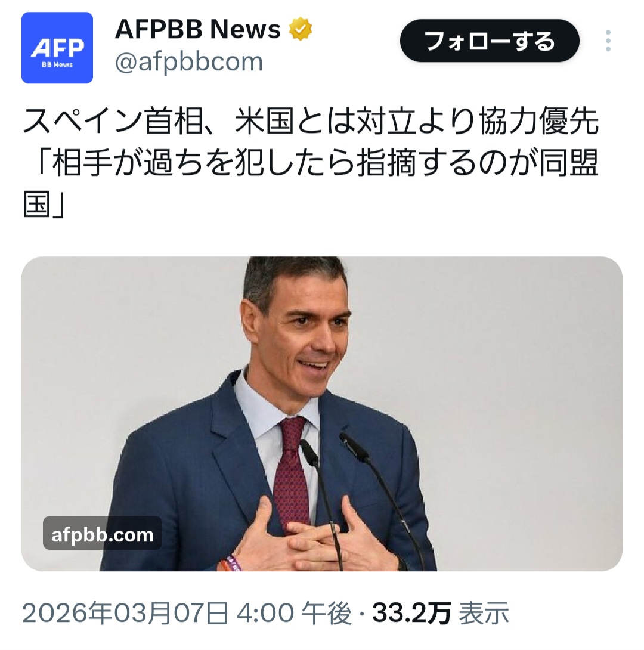Open the article card photo

coord(322,414)
